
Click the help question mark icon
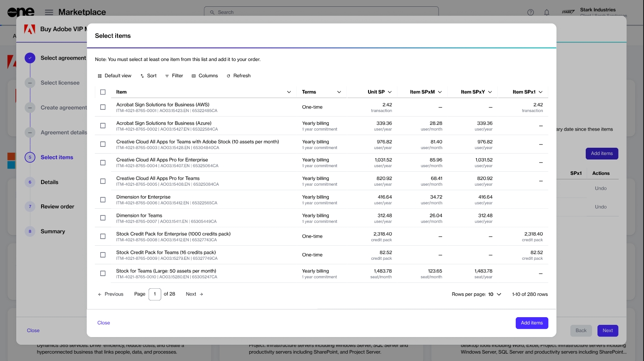pos(531,12)
